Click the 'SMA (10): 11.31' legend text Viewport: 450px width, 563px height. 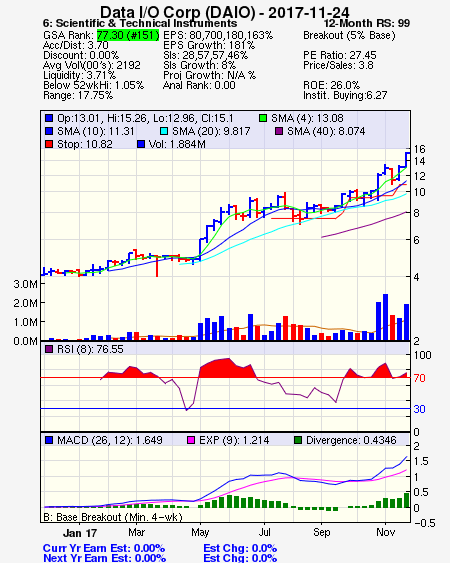(96, 131)
